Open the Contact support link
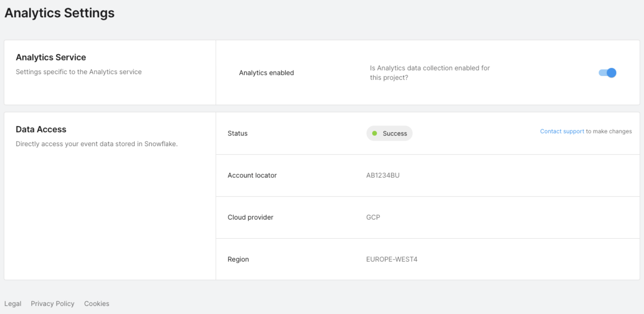 coord(562,131)
